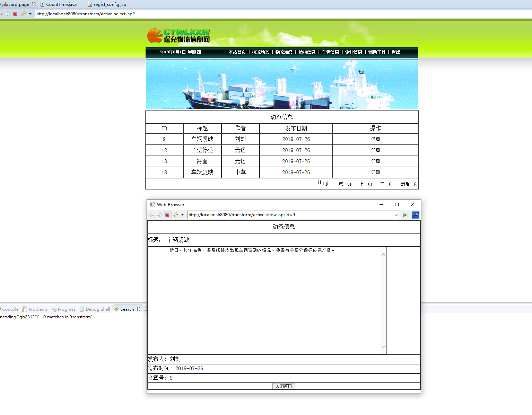Open 详细 for the 车辆紧缺 row

(375, 139)
